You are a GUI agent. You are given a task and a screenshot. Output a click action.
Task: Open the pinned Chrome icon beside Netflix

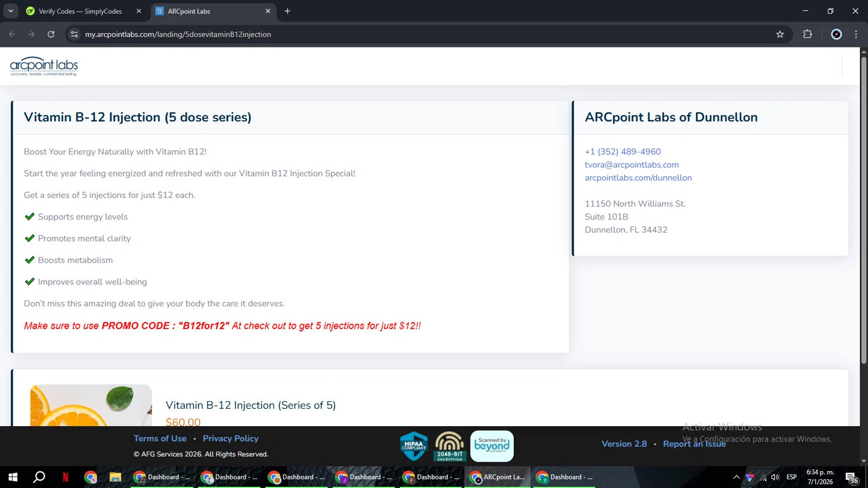pos(90,477)
